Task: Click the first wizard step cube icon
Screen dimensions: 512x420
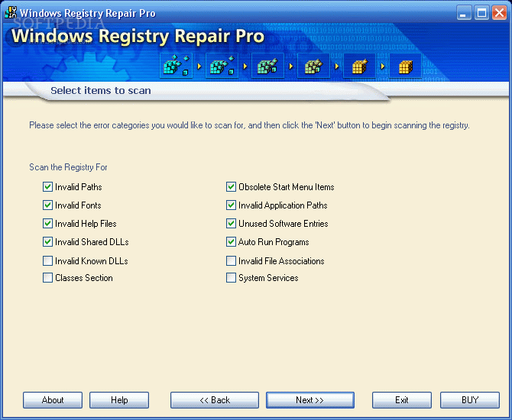Action: (176, 66)
